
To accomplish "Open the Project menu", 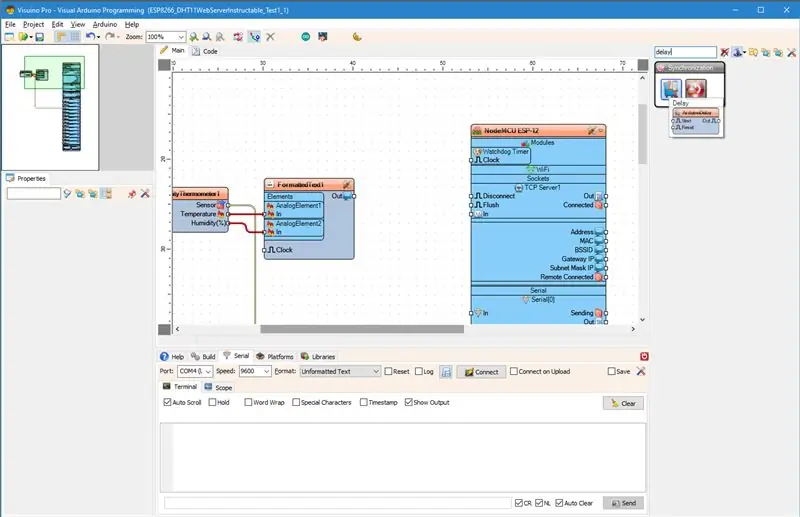I will (x=33, y=24).
